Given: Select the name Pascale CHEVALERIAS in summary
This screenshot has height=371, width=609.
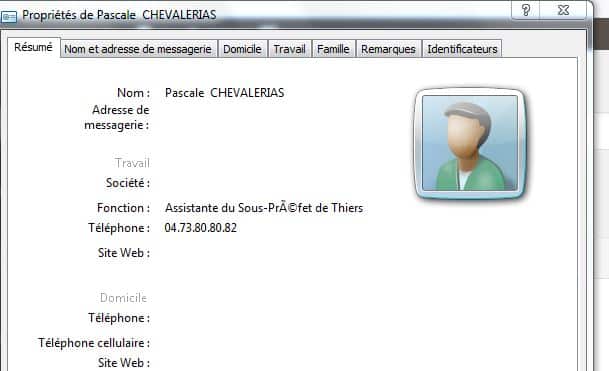Looking at the screenshot, I should (x=224, y=93).
